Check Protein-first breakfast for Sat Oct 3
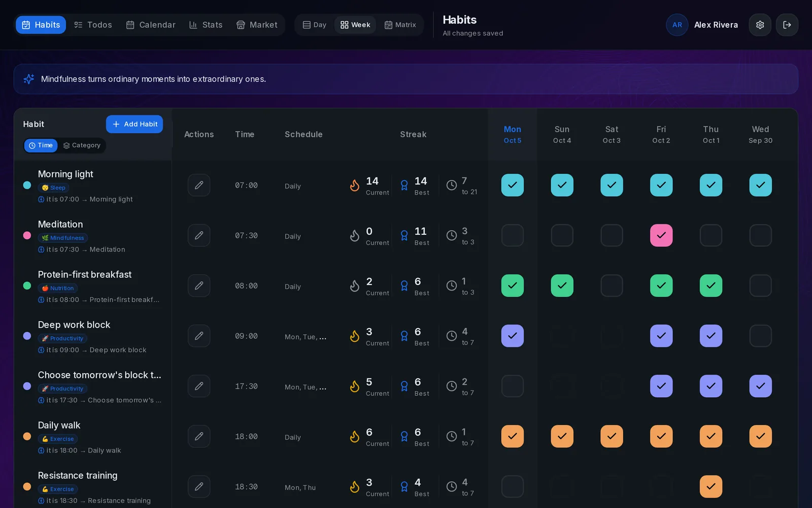This screenshot has height=508, width=812. pos(612,285)
